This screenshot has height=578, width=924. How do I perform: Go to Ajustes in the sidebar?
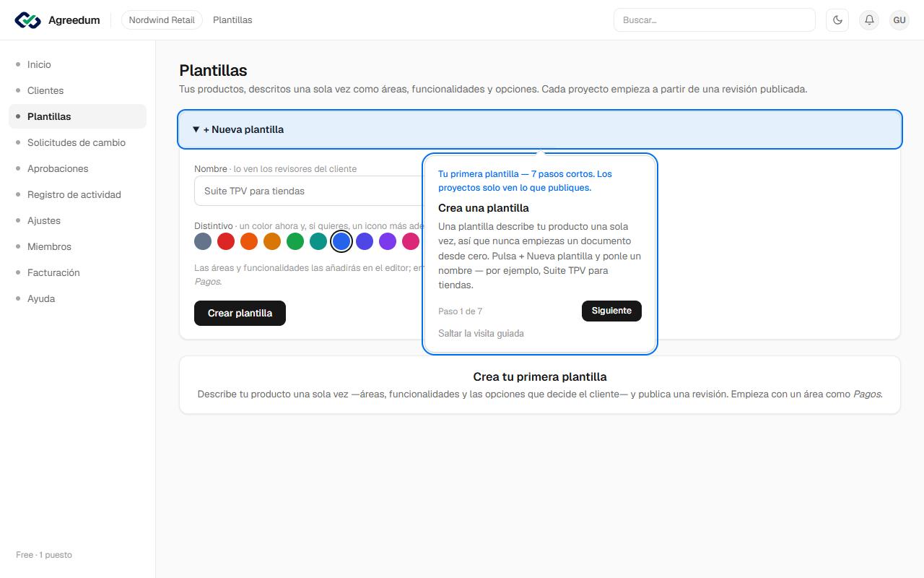click(77, 220)
